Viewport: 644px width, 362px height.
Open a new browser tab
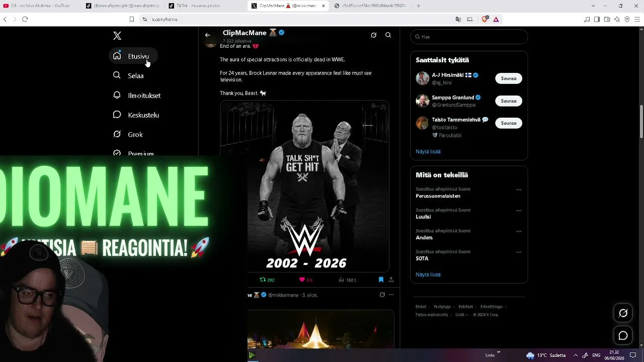(418, 6)
